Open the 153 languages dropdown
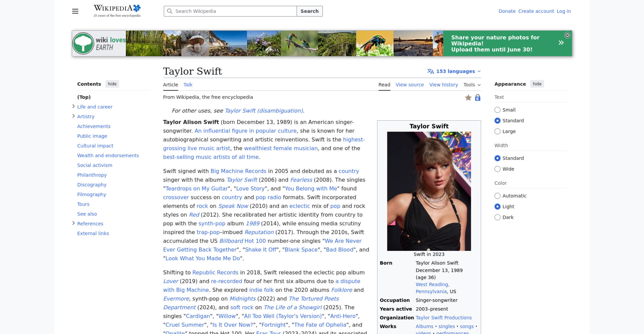This screenshot has width=644, height=334. point(454,71)
